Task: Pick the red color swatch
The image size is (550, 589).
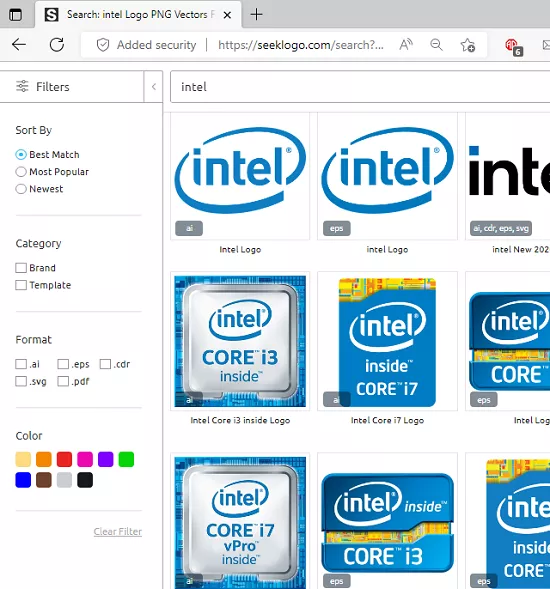Action: point(64,459)
